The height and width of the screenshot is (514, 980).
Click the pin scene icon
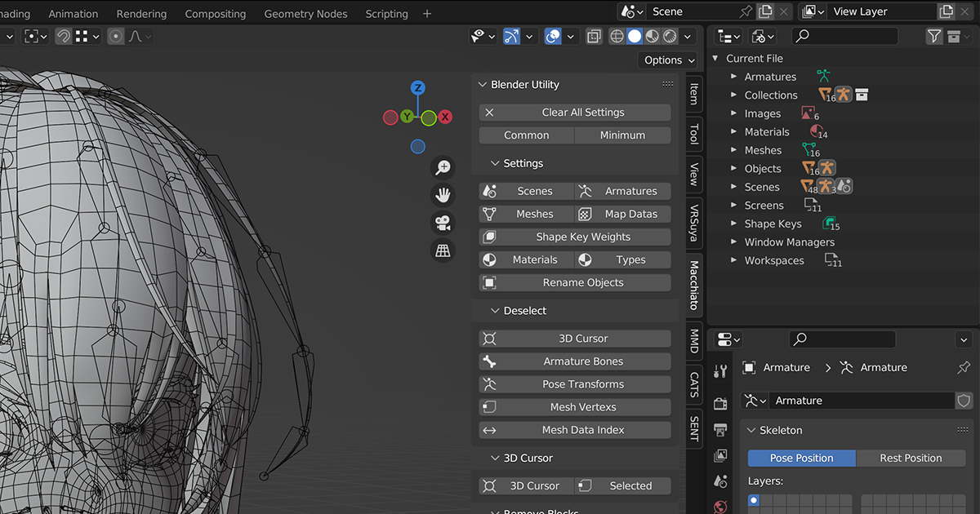745,11
